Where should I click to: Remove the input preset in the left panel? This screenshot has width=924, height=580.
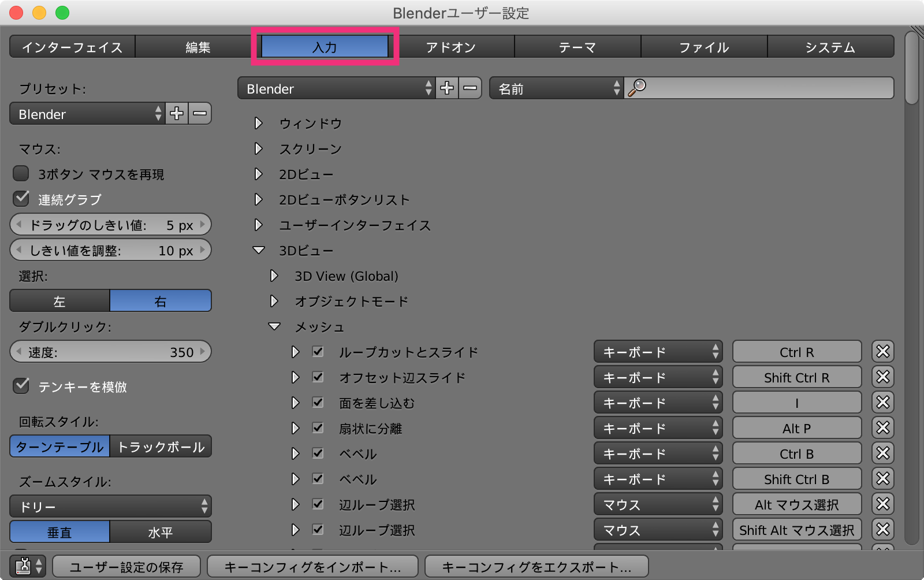[x=200, y=114]
